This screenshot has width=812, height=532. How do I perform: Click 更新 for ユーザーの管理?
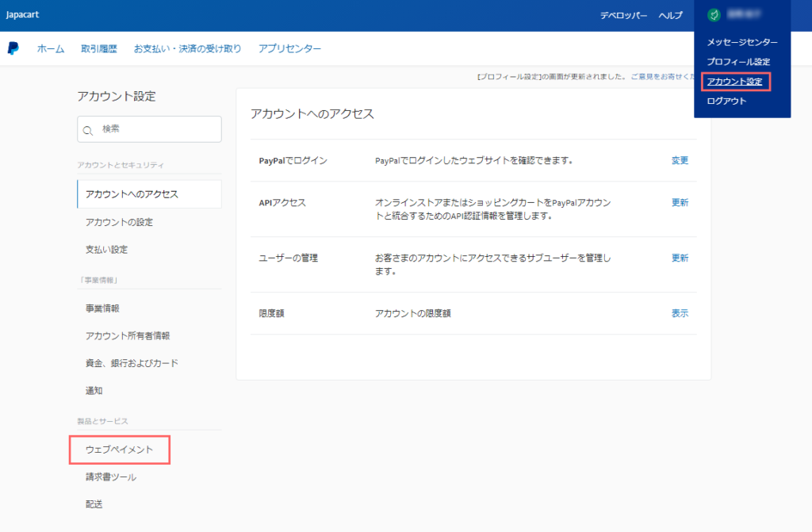tap(680, 258)
